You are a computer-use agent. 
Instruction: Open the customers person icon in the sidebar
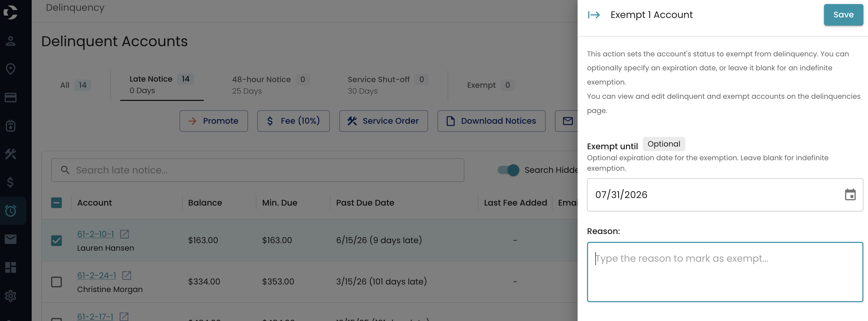[10, 41]
